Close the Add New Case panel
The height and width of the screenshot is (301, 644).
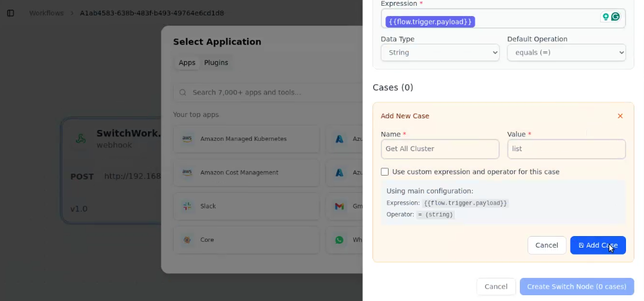pos(620,116)
